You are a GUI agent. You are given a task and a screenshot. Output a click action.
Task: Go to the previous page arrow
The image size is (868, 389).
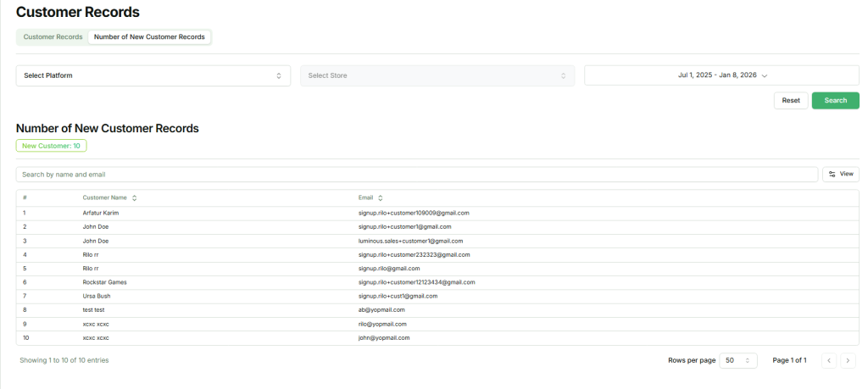click(x=828, y=360)
